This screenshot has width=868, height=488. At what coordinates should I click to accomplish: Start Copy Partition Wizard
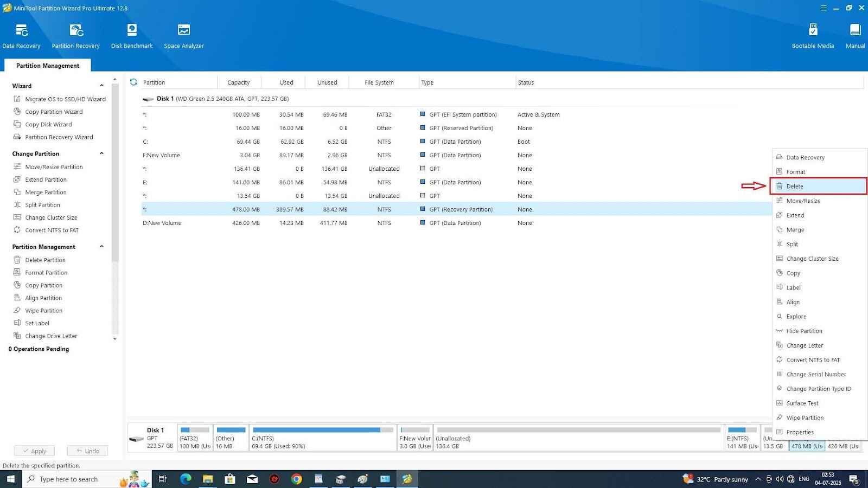(48, 112)
